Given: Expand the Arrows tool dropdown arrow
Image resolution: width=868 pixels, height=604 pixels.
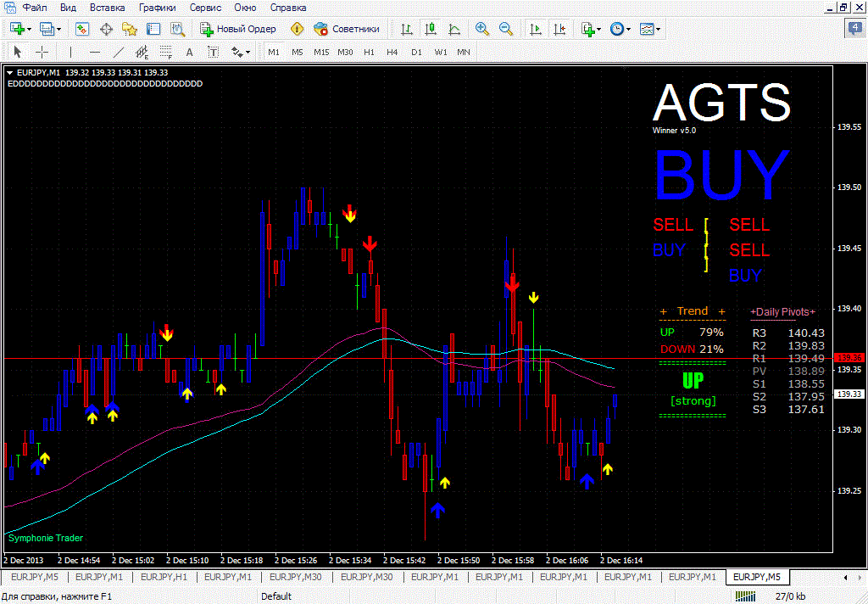Looking at the screenshot, I should coord(248,53).
